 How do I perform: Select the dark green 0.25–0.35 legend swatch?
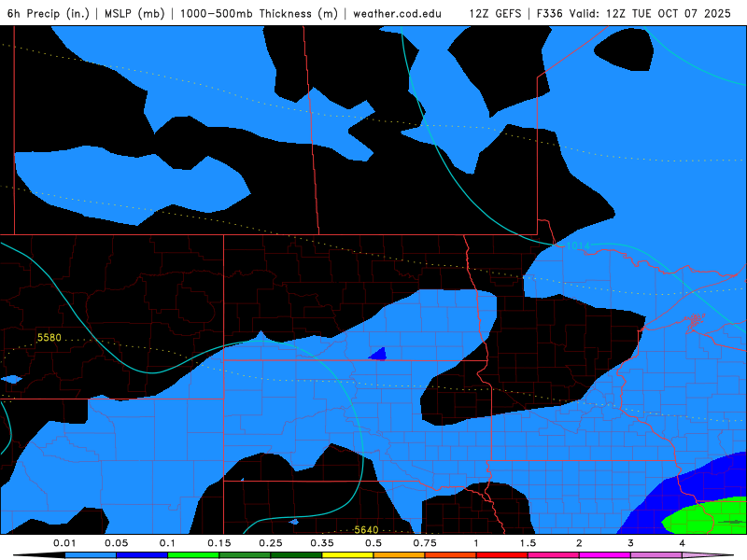coord(296,555)
